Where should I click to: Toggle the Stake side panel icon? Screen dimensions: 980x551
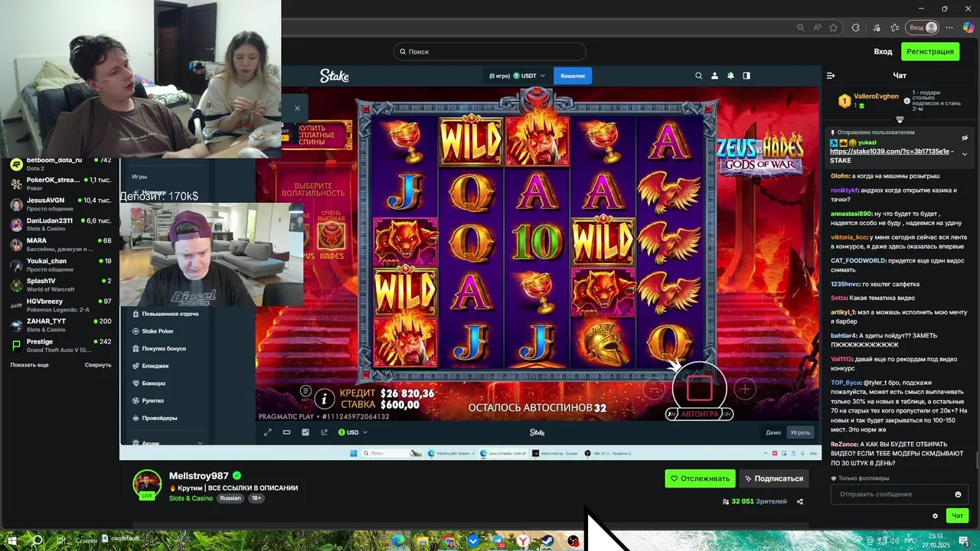[x=746, y=76]
